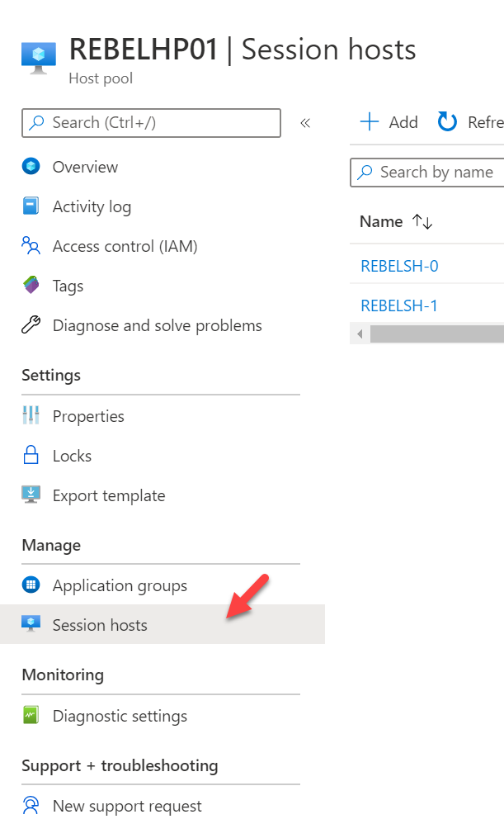Select the Access control (IAM) people icon
Screen dimensions: 504x838
point(31,245)
